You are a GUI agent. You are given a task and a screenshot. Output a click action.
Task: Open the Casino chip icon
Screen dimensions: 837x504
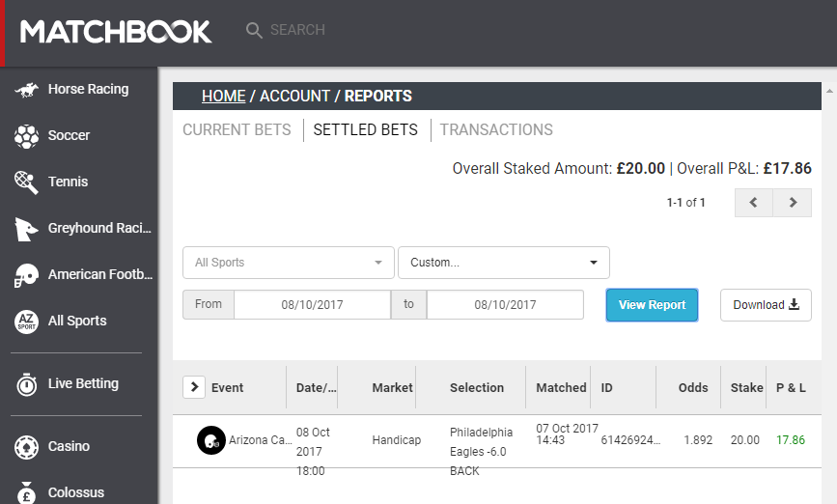pos(26,447)
